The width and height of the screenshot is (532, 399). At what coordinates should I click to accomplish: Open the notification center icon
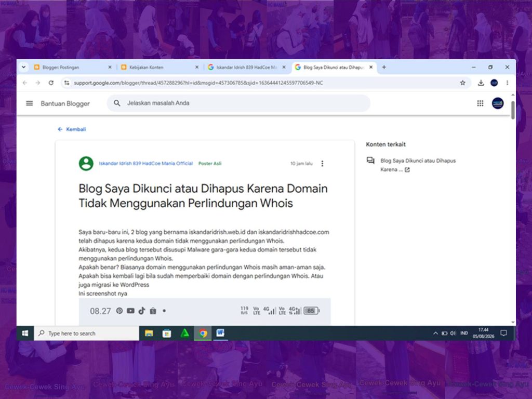504,333
